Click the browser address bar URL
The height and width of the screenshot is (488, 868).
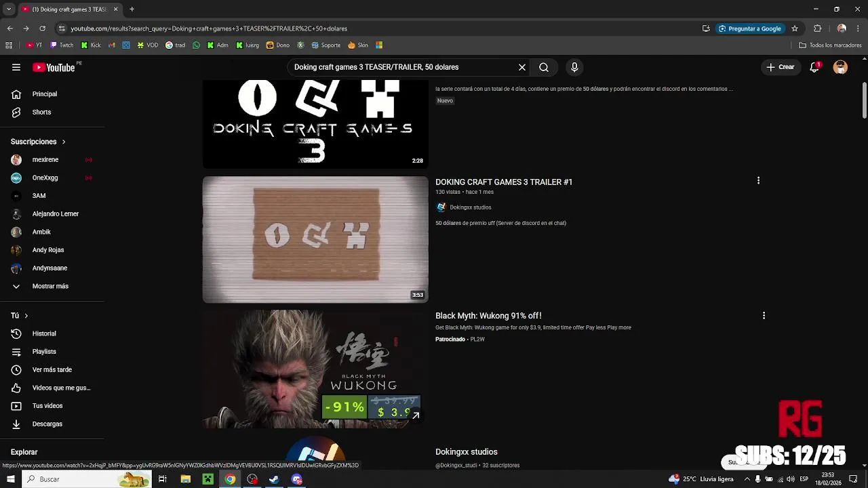point(209,28)
